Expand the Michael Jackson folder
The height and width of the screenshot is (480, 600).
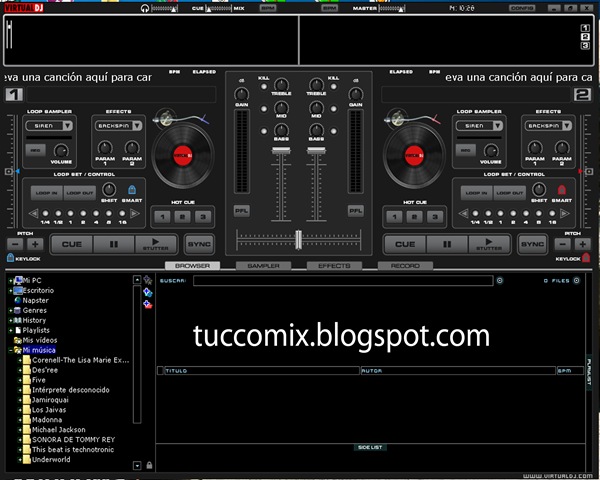[20, 429]
